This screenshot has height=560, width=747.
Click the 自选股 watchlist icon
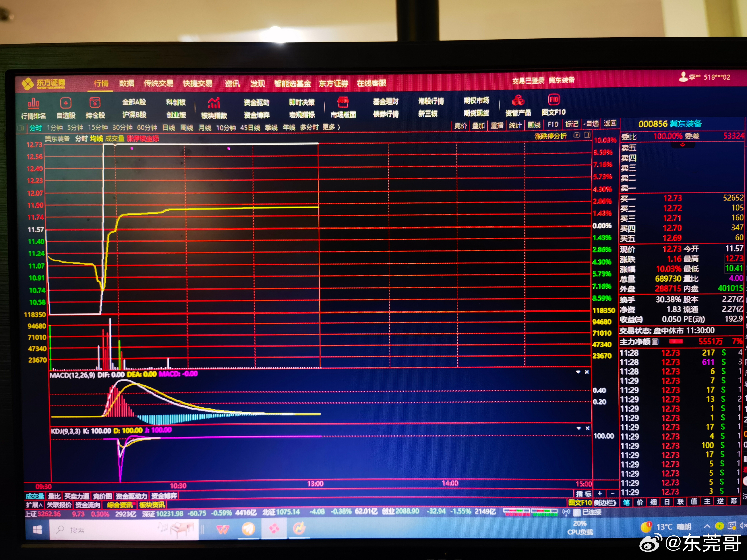(x=66, y=103)
